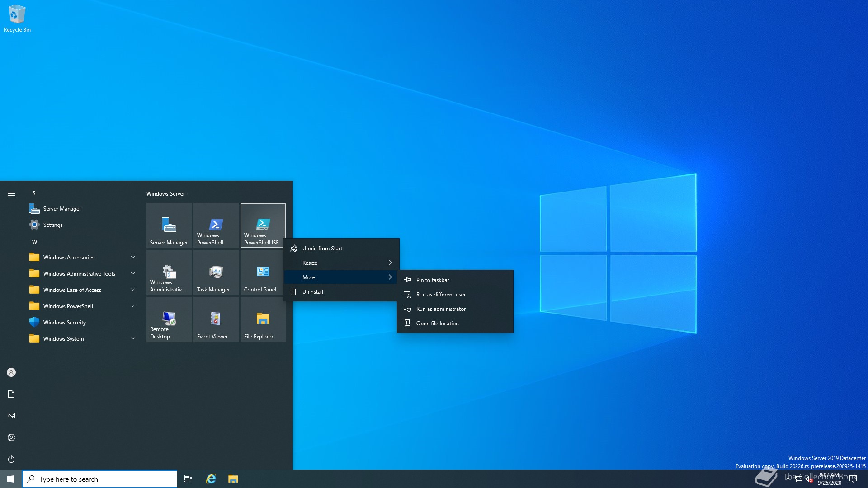Open the Task Manager tile
868x488 pixels.
click(216, 272)
